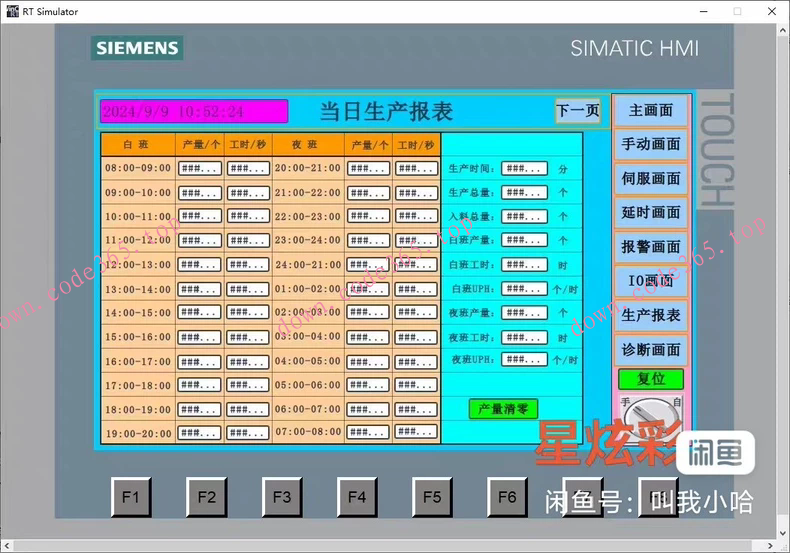Open the 伺服画面 servo screen
The width and height of the screenshot is (790, 553).
[651, 178]
